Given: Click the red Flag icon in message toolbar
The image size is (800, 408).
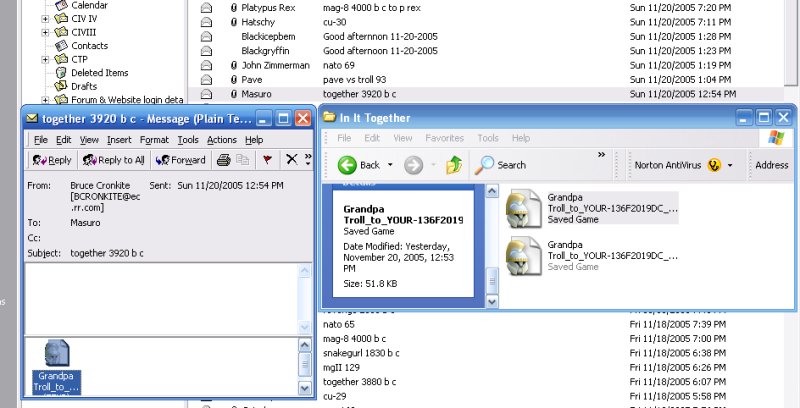Looking at the screenshot, I should (267, 160).
